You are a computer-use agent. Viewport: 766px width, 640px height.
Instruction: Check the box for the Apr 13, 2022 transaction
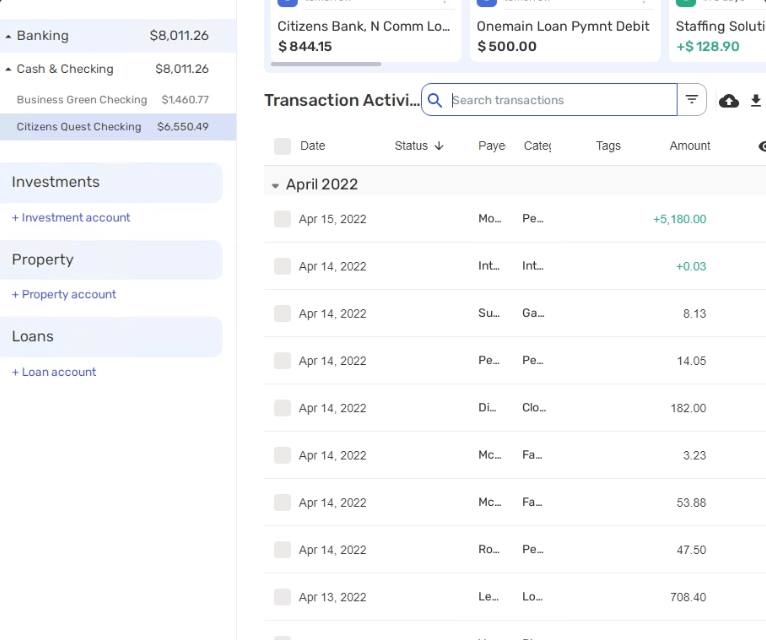(x=282, y=597)
